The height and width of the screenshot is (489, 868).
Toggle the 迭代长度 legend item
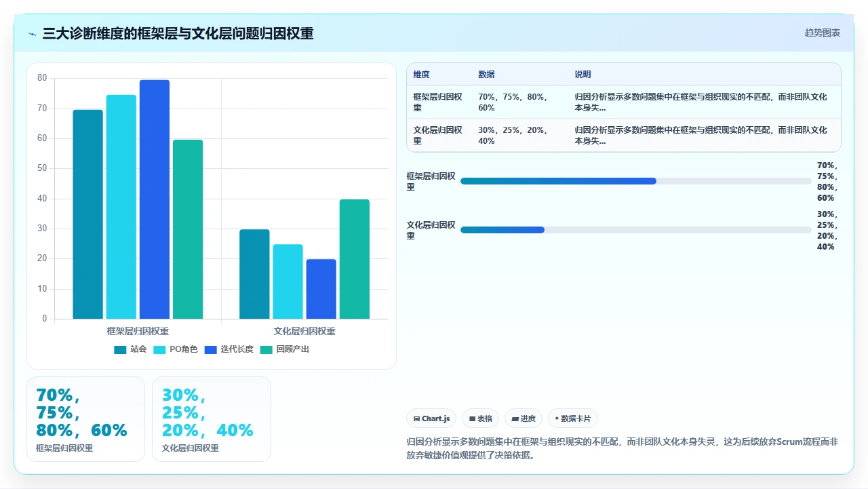pos(229,349)
